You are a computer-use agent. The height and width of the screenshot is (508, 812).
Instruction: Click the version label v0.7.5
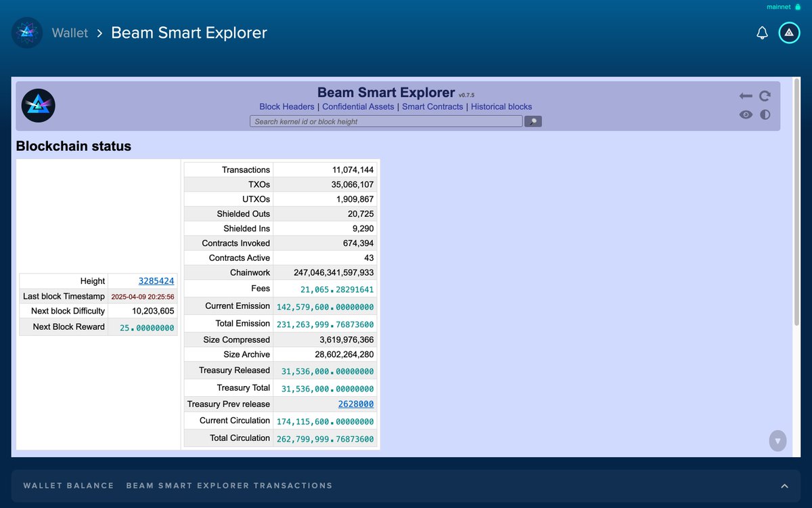pyautogui.click(x=466, y=96)
